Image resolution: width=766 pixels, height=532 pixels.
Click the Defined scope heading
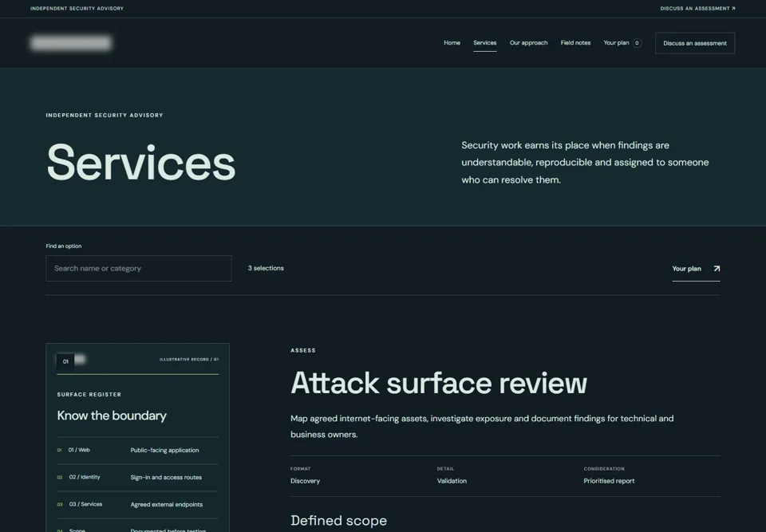[338, 521]
